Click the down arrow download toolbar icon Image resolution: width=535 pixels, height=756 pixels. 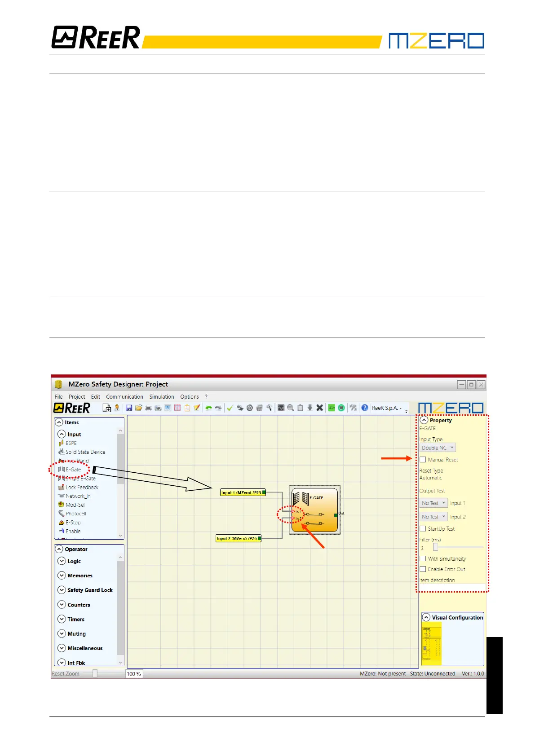(310, 408)
